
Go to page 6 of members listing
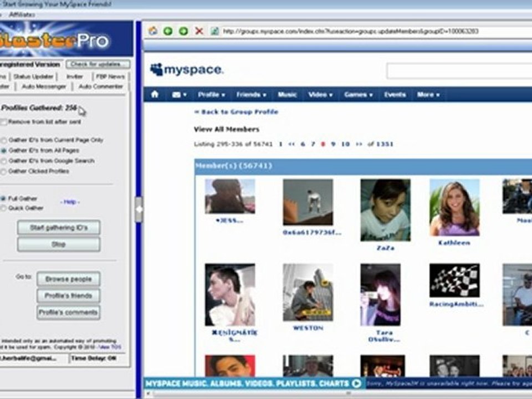[x=303, y=144]
